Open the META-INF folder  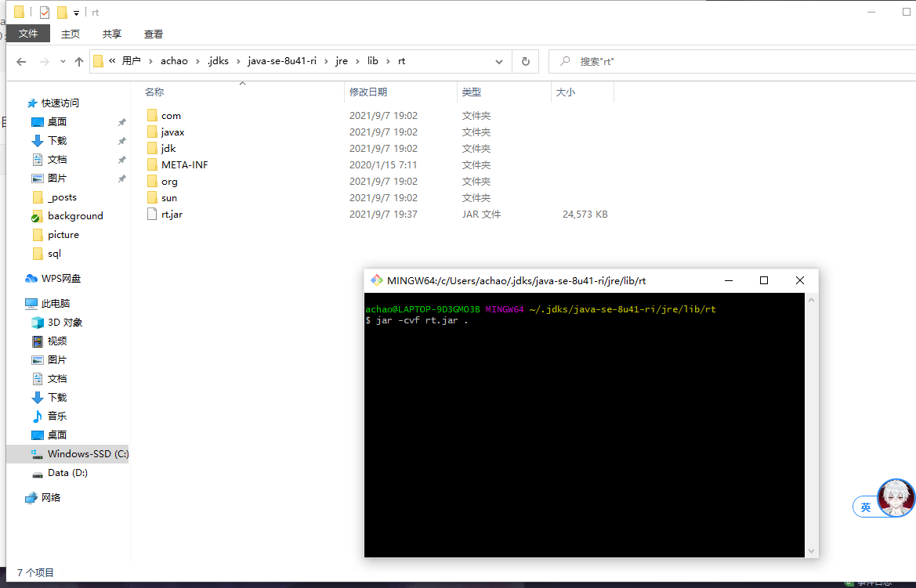point(184,165)
